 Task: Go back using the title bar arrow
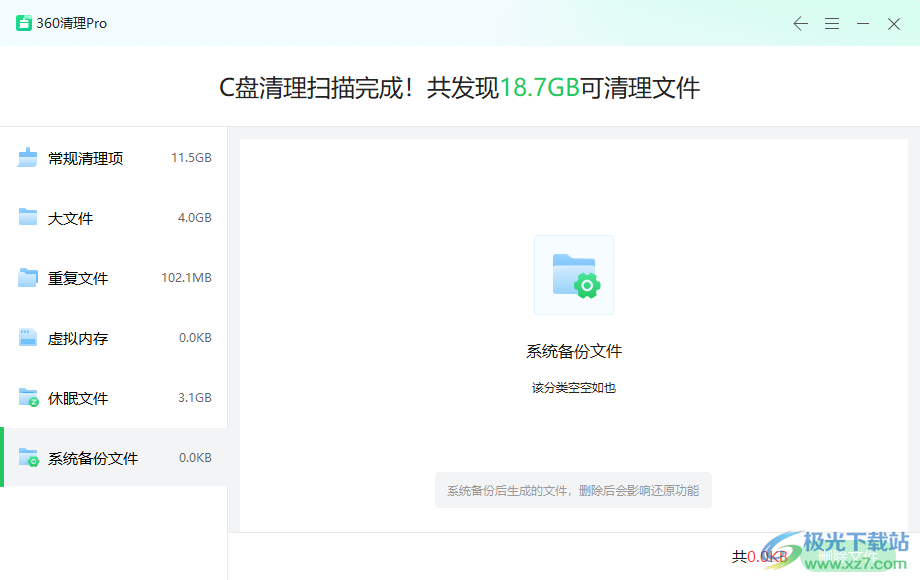tap(800, 24)
